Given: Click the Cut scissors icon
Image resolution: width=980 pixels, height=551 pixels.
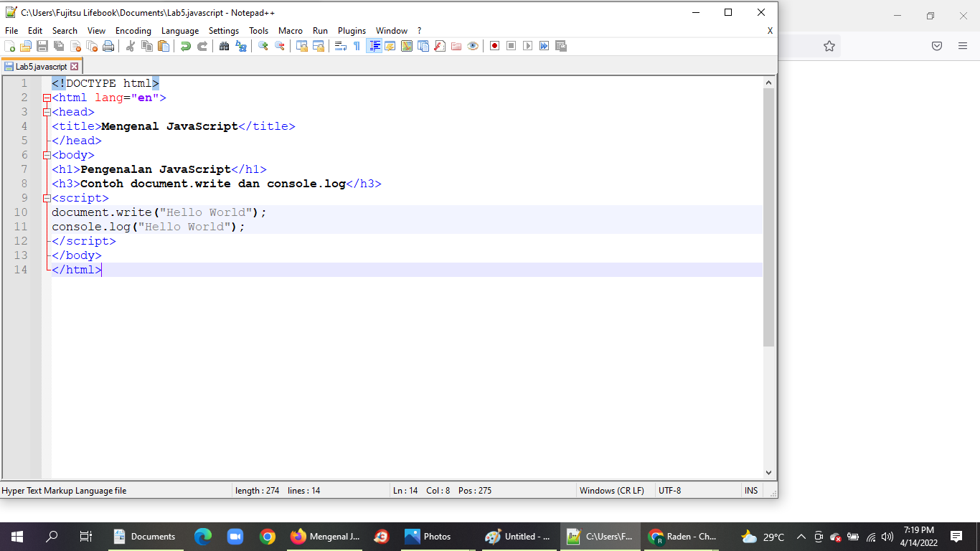Looking at the screenshot, I should tap(131, 46).
